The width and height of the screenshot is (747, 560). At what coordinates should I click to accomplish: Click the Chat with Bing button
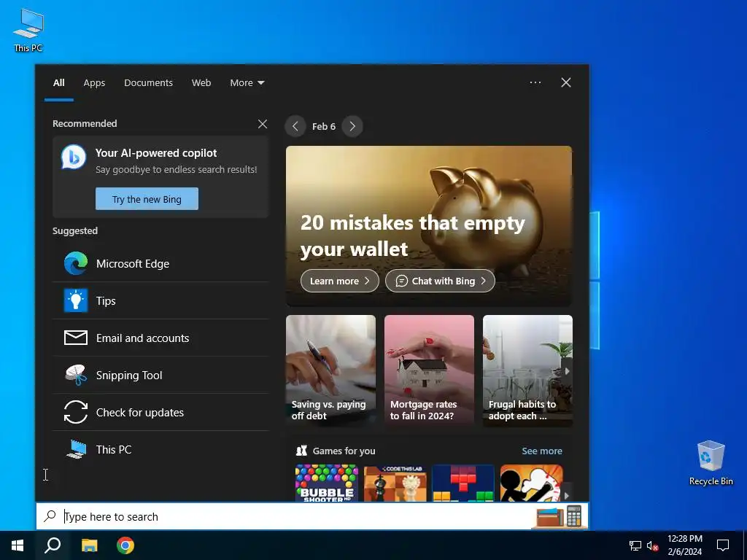tap(440, 281)
